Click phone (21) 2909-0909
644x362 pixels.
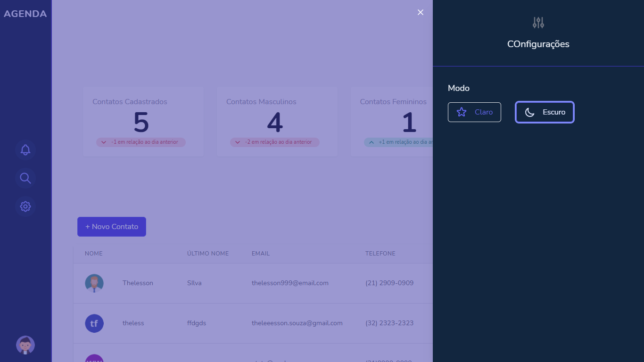(x=389, y=283)
